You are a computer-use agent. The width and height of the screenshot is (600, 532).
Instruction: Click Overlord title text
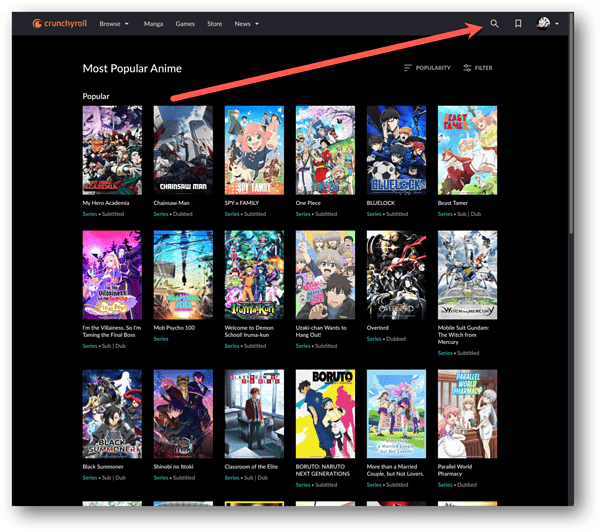click(x=378, y=328)
